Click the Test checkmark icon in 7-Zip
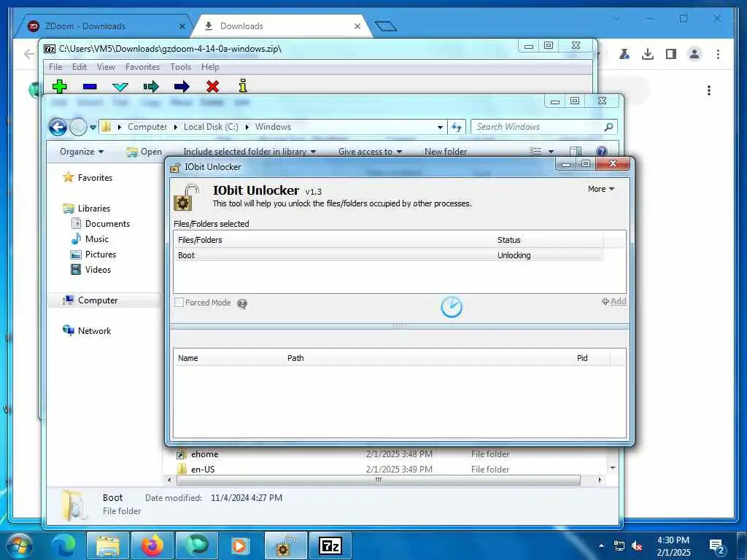 [x=120, y=87]
